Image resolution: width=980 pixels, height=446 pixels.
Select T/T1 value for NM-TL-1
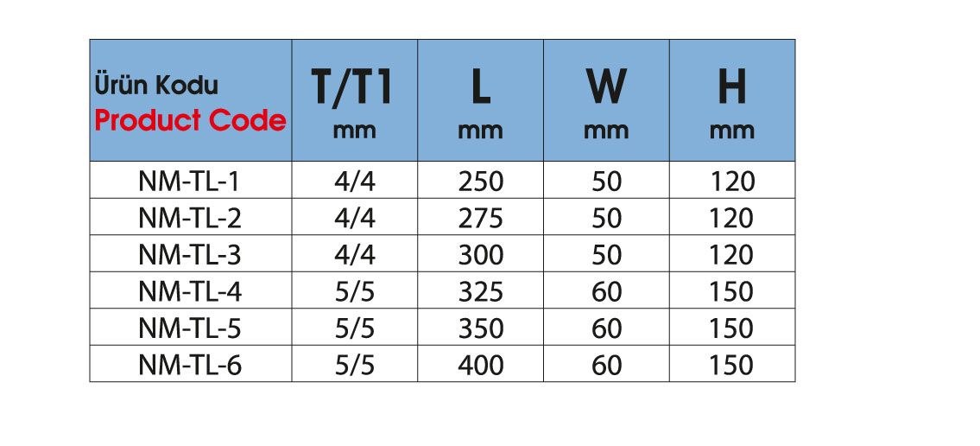point(354,182)
